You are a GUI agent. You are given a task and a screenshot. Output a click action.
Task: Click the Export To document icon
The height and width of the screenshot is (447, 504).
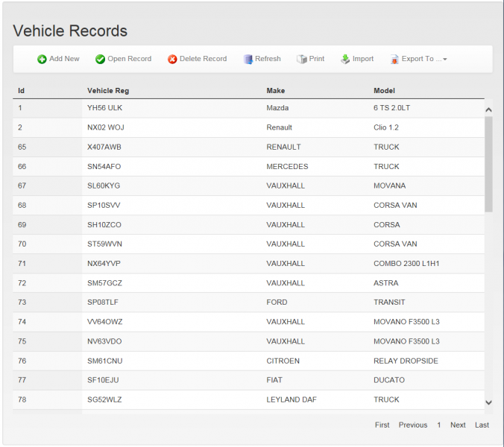click(x=394, y=60)
